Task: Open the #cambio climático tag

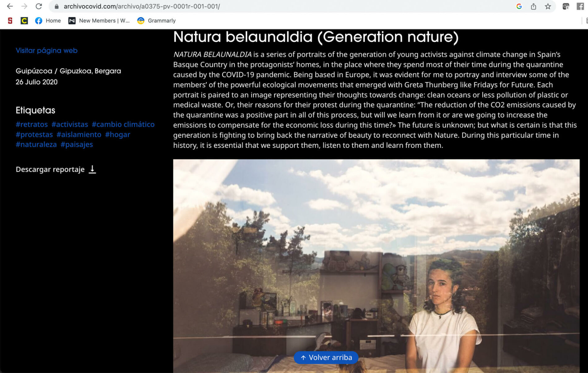Action: point(123,124)
